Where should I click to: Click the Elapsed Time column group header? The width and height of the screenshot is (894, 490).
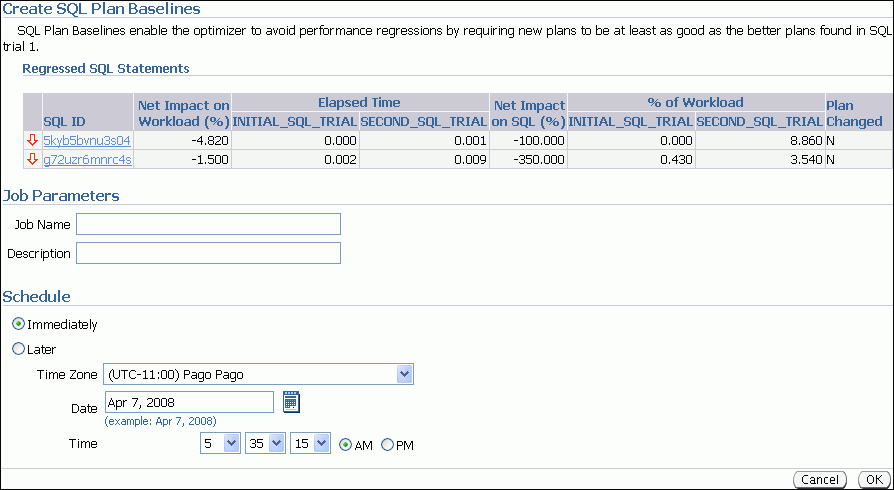(x=359, y=103)
